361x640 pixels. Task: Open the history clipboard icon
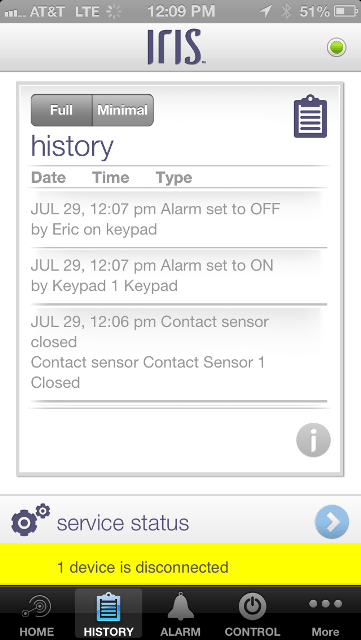coord(310,116)
